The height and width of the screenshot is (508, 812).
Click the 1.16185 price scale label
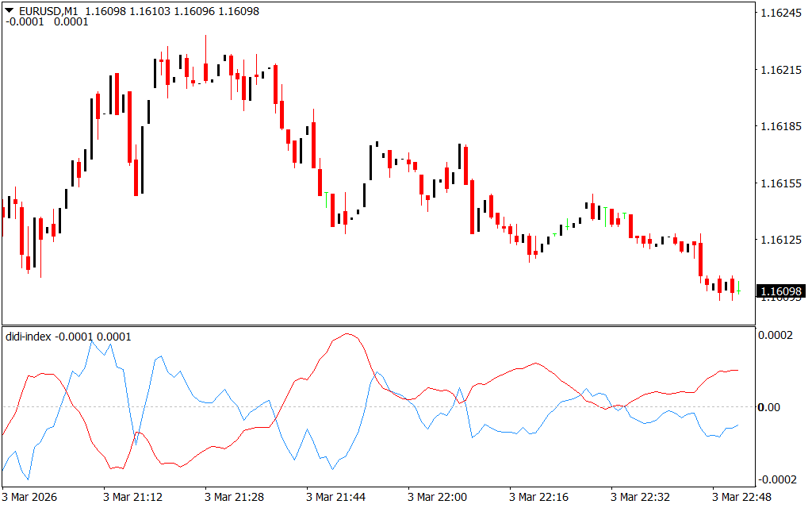pyautogui.click(x=781, y=126)
